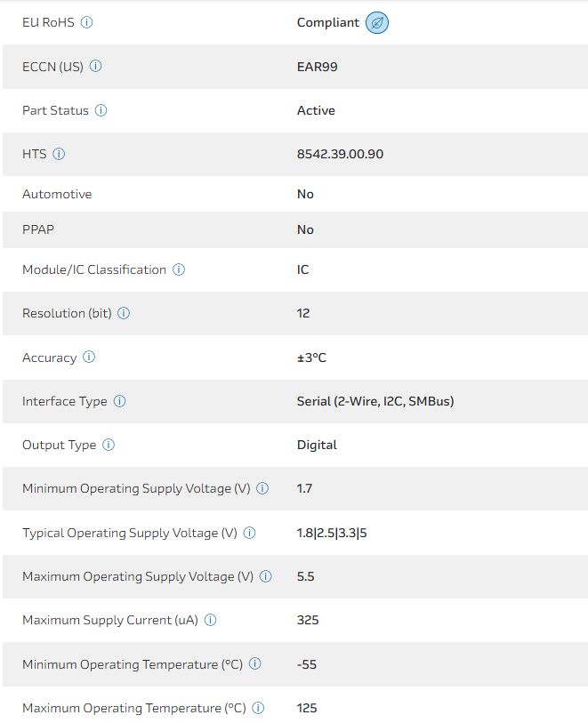Click Minimum Operating Supply Voltage info icon
The height and width of the screenshot is (723, 588).
pyautogui.click(x=262, y=488)
